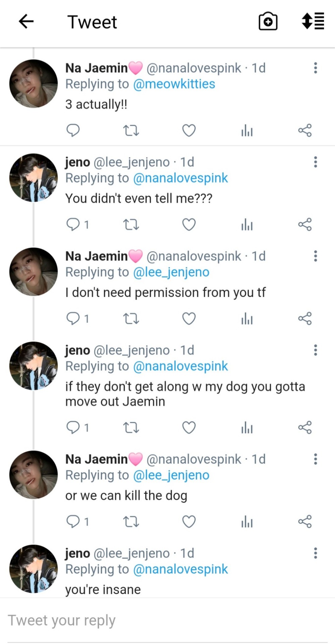Open more options on the "3 actually!!" tweet

(315, 68)
